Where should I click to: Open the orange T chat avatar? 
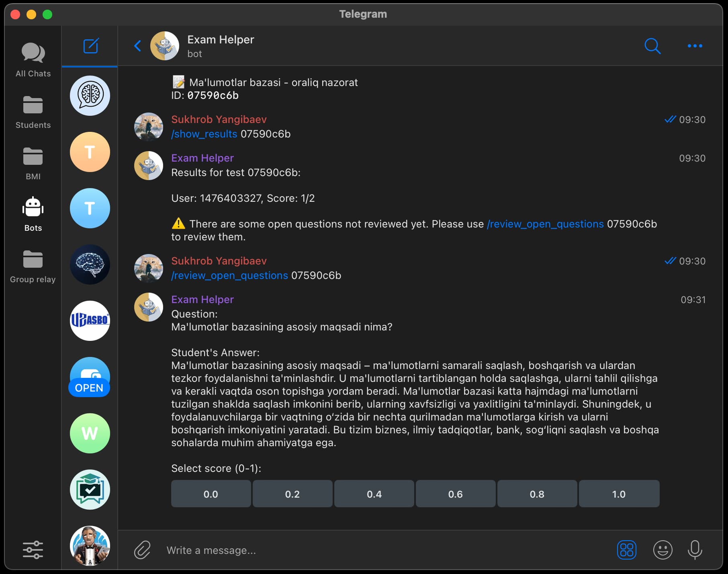click(90, 152)
